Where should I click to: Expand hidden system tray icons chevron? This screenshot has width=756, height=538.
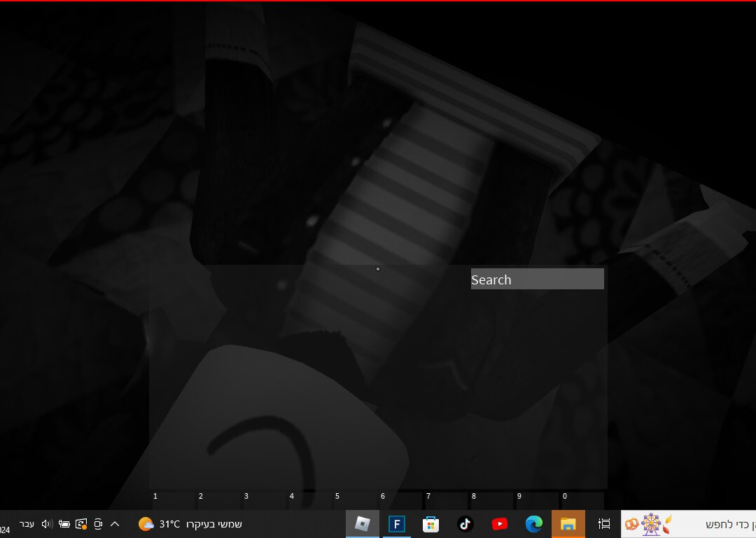[115, 524]
